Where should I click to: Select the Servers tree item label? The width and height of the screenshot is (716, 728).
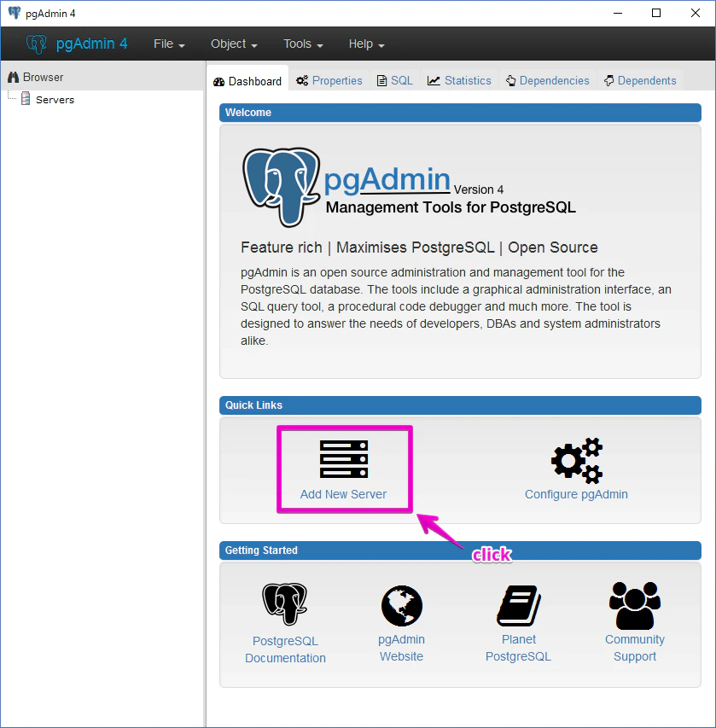coord(55,100)
